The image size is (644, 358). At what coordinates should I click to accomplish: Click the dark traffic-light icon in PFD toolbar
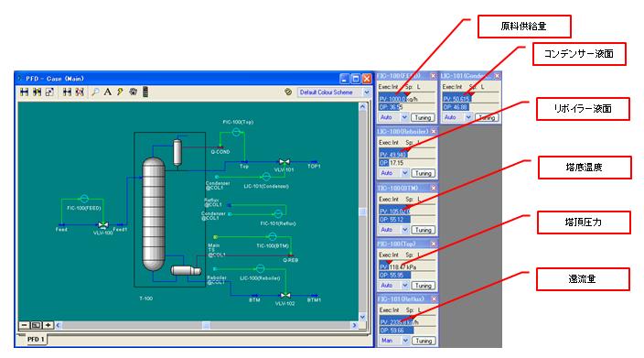(145, 92)
